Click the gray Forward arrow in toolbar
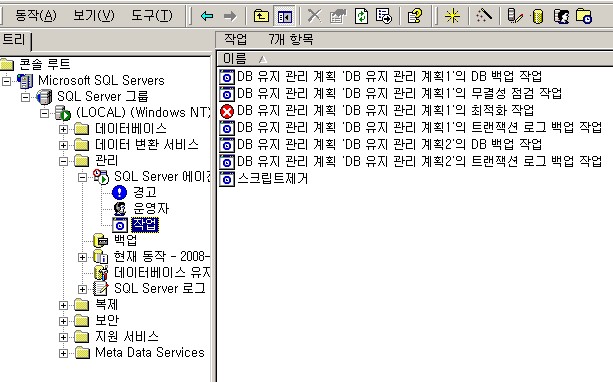 pos(230,16)
